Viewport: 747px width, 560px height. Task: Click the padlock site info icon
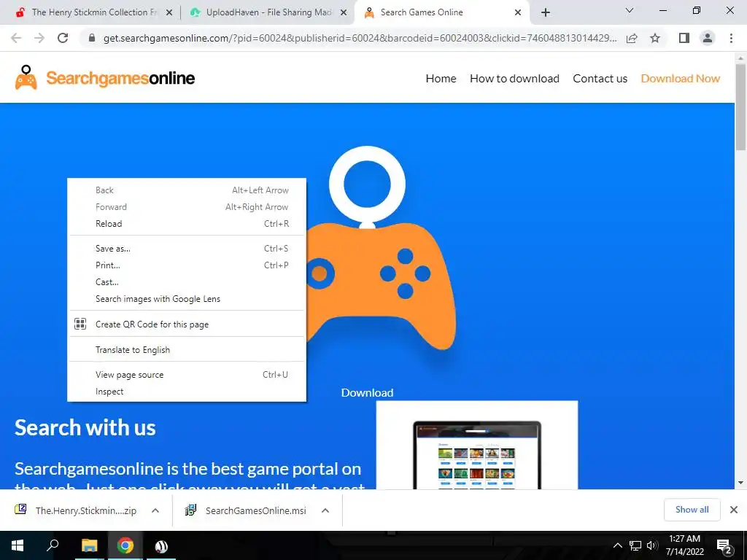pyautogui.click(x=92, y=38)
